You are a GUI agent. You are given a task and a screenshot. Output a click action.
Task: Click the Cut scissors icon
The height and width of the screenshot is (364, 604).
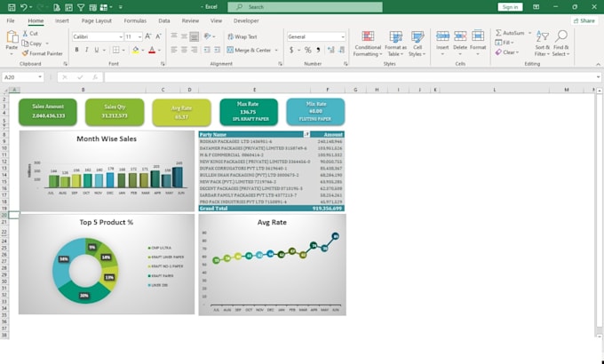pyautogui.click(x=25, y=33)
